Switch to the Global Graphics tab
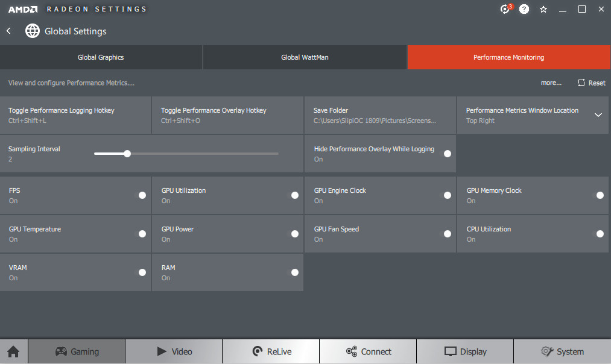611x364 pixels. click(101, 57)
